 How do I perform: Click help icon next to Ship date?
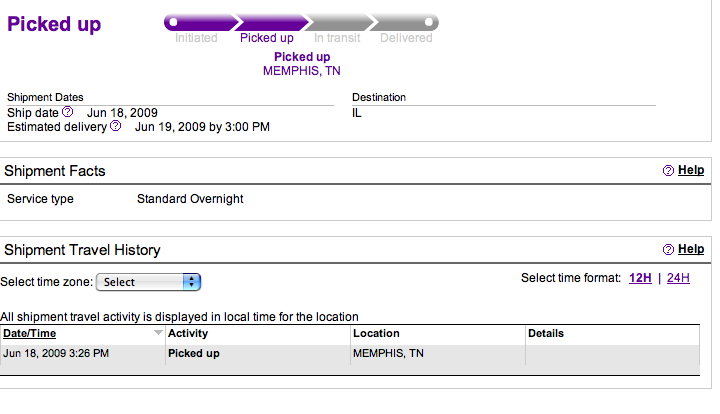tap(68, 112)
